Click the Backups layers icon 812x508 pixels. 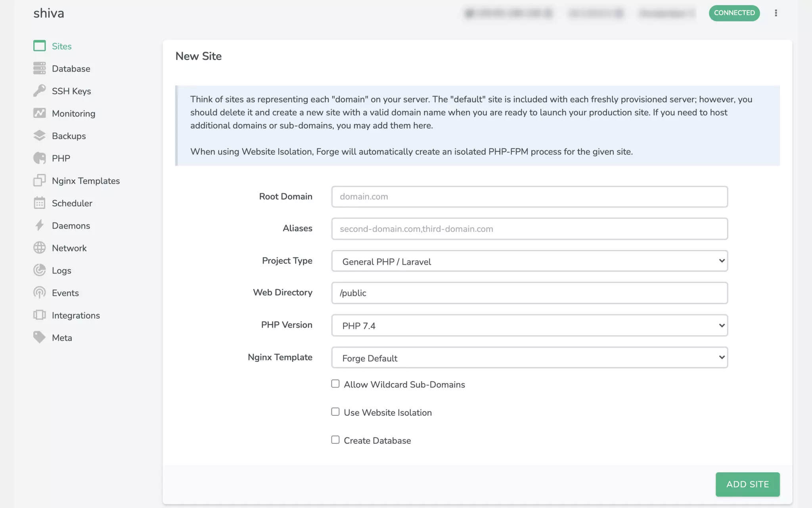pyautogui.click(x=39, y=136)
